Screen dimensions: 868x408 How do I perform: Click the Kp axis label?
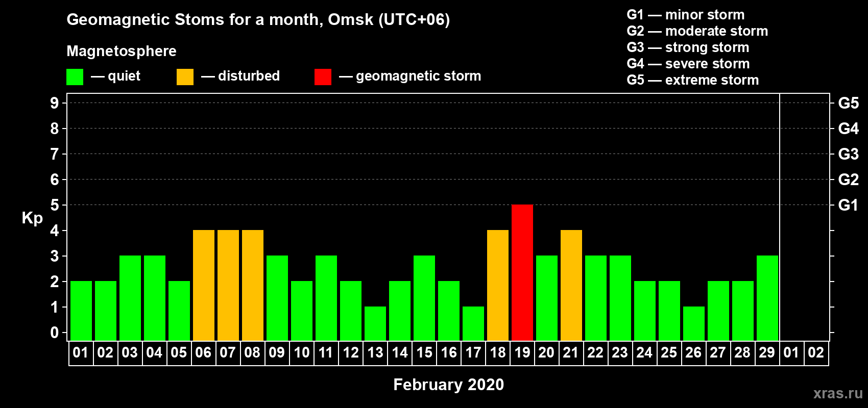coord(32,218)
